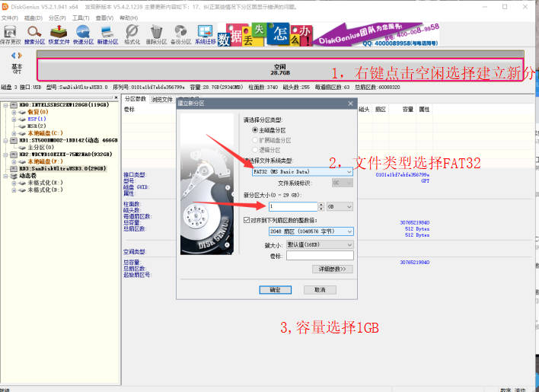Collapse the HD1 ST500DM002 tree node
The height and width of the screenshot is (392, 539).
pos(5,141)
